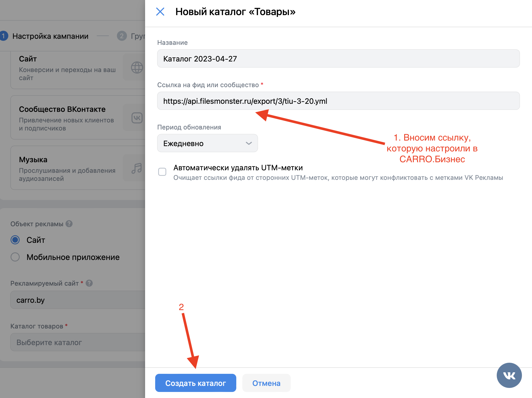Select the Сайт radio button under Объект рекламы
The height and width of the screenshot is (398, 532).
point(15,240)
